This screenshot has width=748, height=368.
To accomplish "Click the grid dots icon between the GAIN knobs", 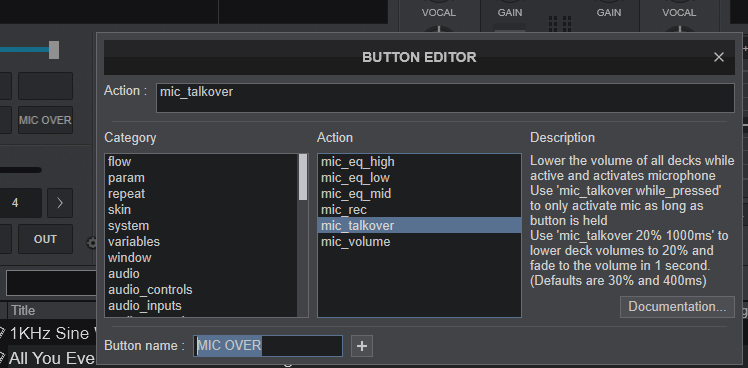I will click(560, 23).
